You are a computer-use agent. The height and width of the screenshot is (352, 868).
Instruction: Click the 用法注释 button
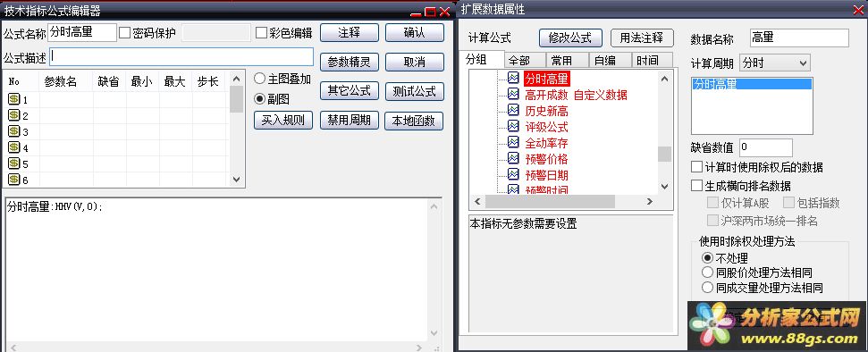[642, 38]
